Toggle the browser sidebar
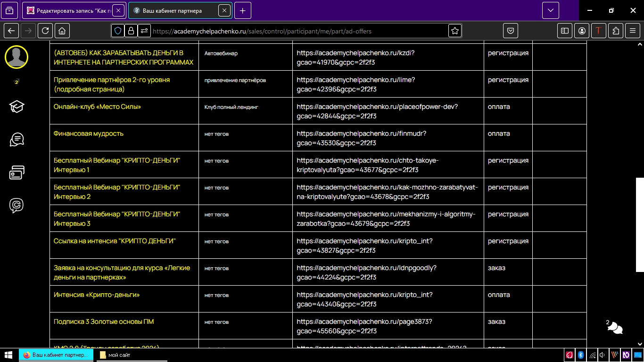644x362 pixels. coord(564,31)
